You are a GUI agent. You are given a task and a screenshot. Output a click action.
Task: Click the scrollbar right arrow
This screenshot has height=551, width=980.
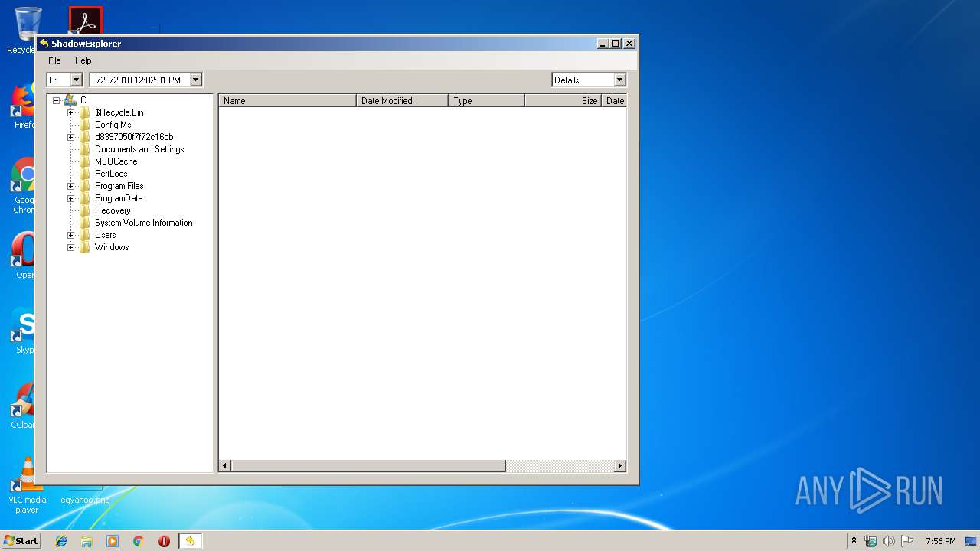point(620,465)
